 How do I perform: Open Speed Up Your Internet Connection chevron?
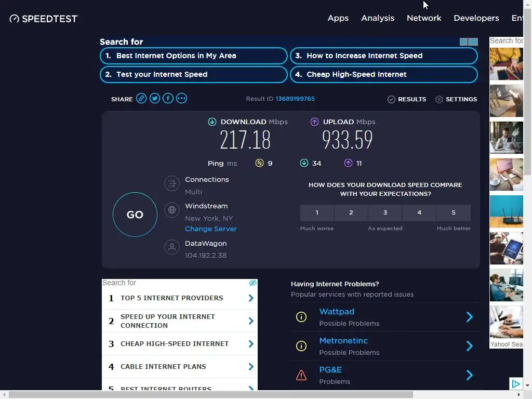point(251,321)
